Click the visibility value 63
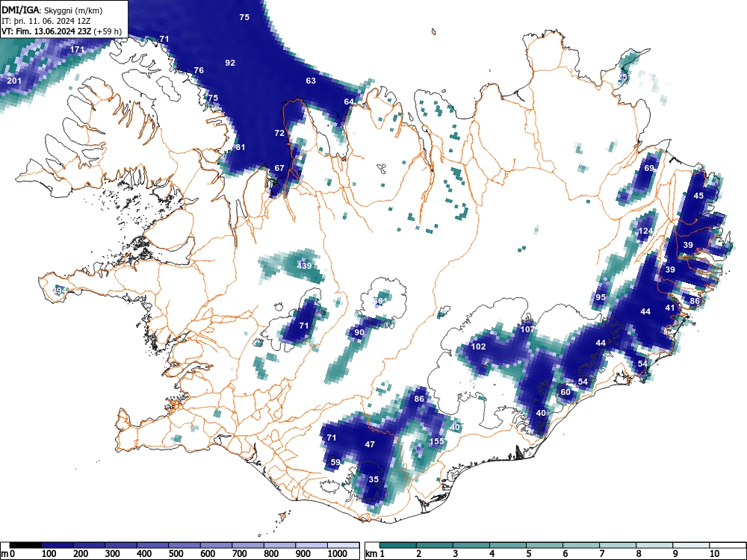747x560 pixels. click(x=311, y=81)
